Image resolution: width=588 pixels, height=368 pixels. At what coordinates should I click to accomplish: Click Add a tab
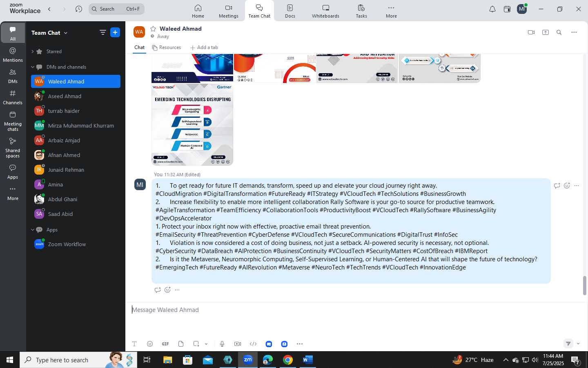[204, 47]
